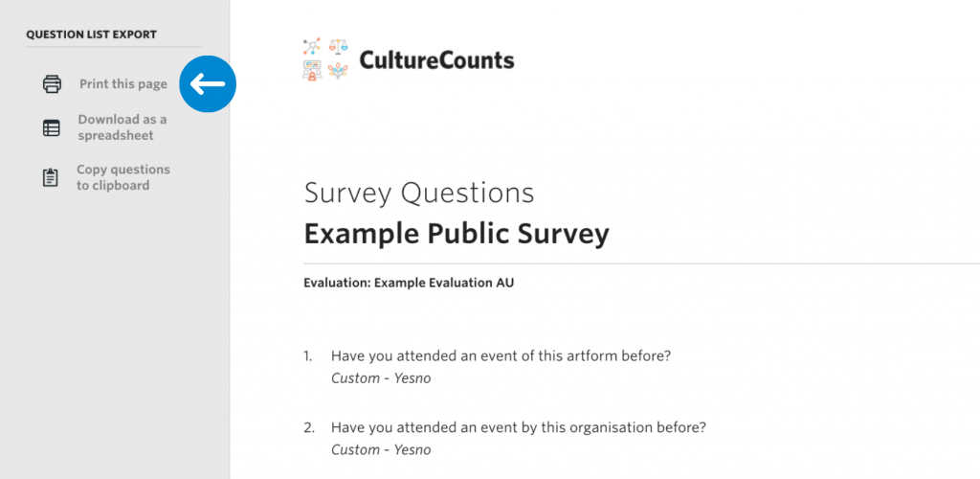The image size is (980, 479).
Task: Click the network nodes logo icon
Action: tap(312, 47)
